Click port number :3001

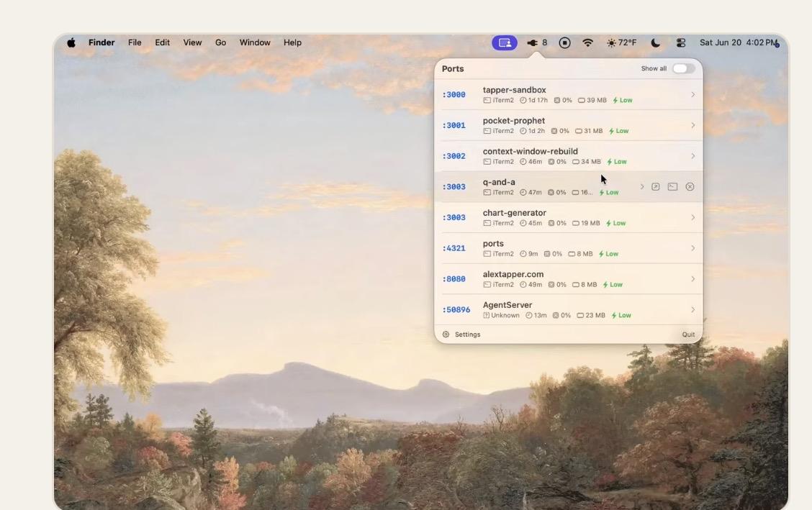(454, 125)
